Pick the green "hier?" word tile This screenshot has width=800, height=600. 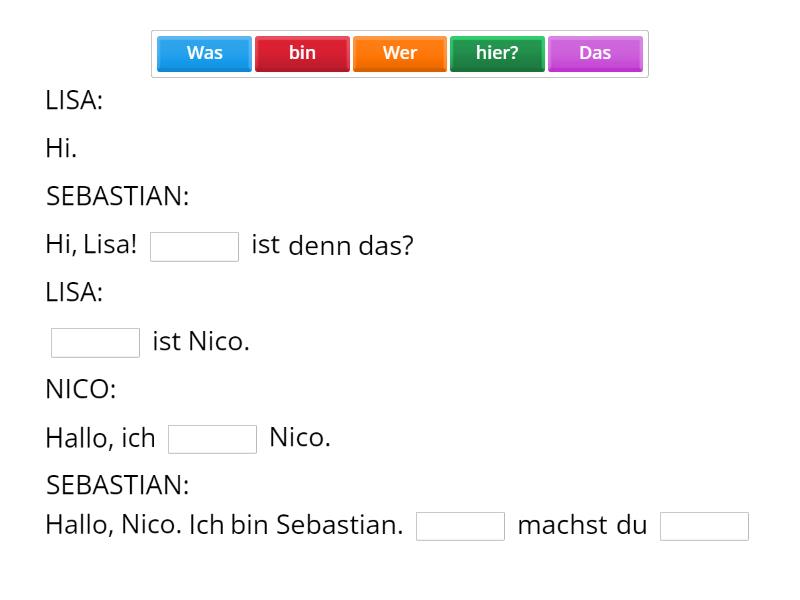(x=497, y=53)
